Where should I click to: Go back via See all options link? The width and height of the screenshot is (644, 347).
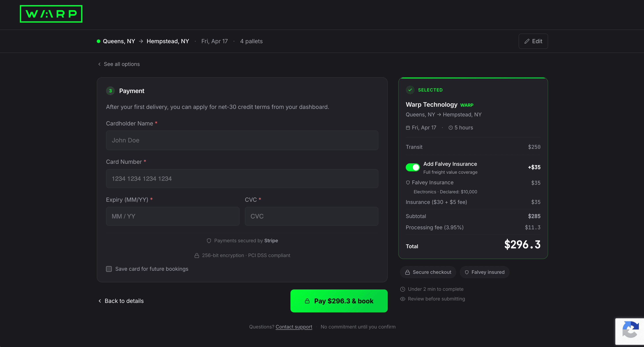point(119,64)
